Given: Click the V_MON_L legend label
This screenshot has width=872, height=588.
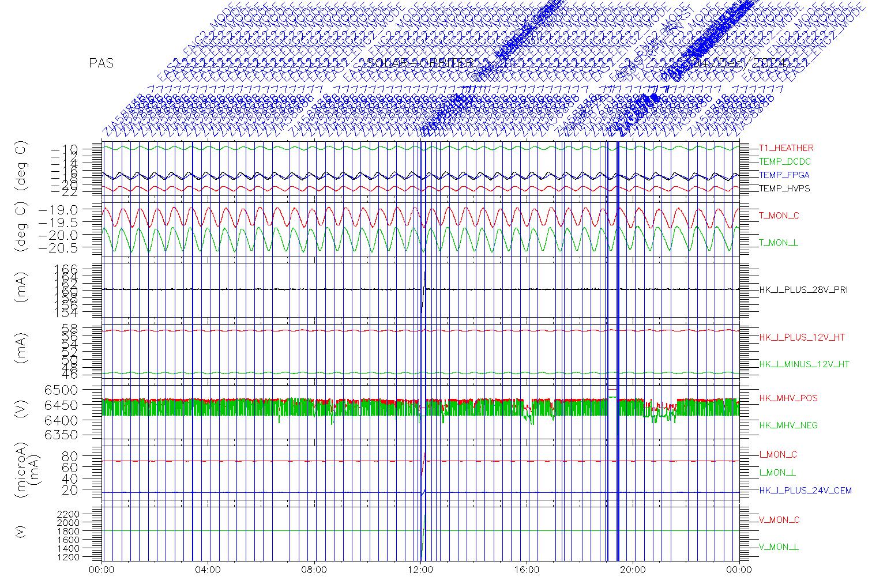Looking at the screenshot, I should [x=779, y=547].
